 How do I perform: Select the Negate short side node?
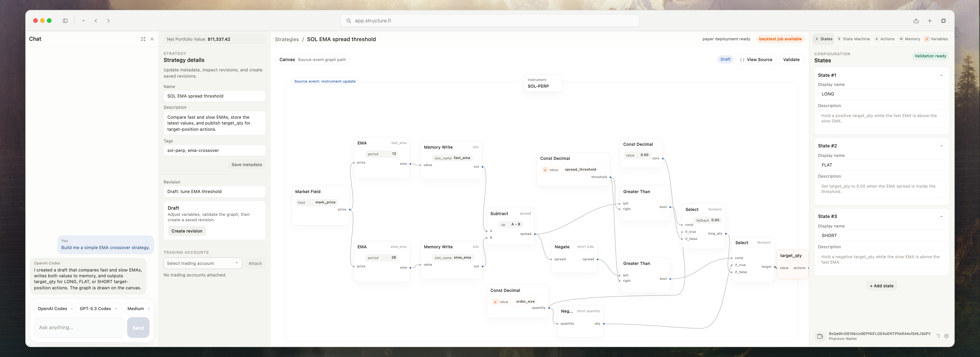click(574, 257)
